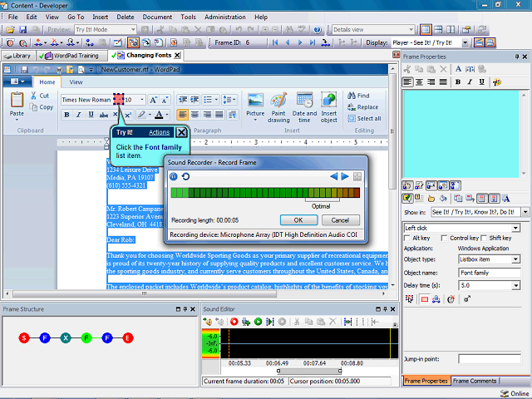Open the Try It! Mode preview dropdown
Viewport: 532px width, 399px height.
tap(133, 30)
